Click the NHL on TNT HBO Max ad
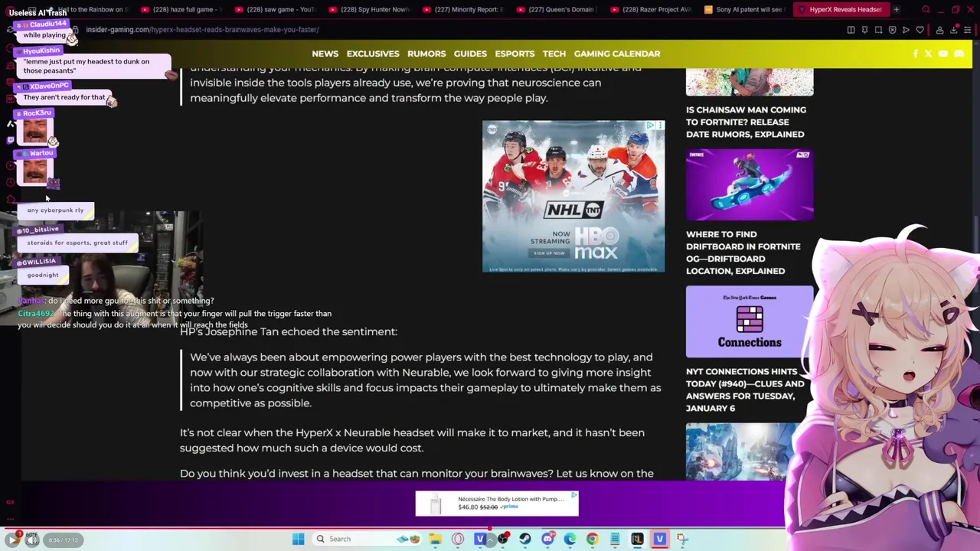This screenshot has width=980, height=551. (573, 197)
